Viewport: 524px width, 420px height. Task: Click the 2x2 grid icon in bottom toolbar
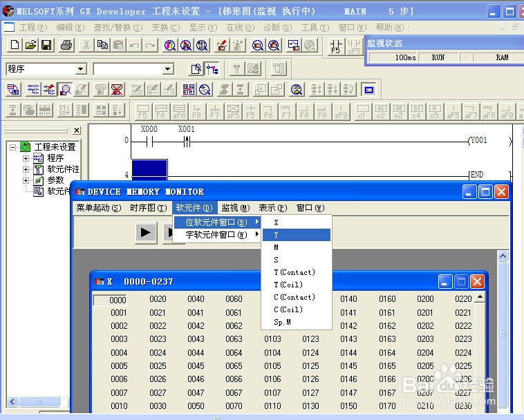coord(101,110)
